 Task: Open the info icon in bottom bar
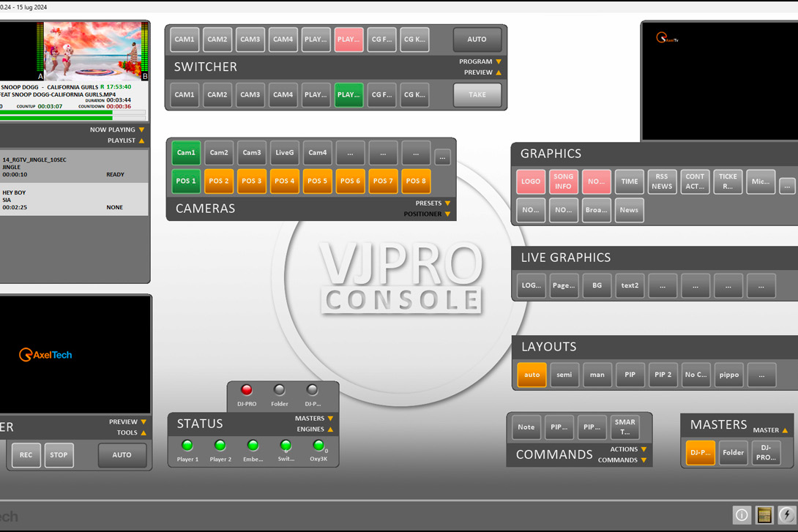tap(742, 515)
